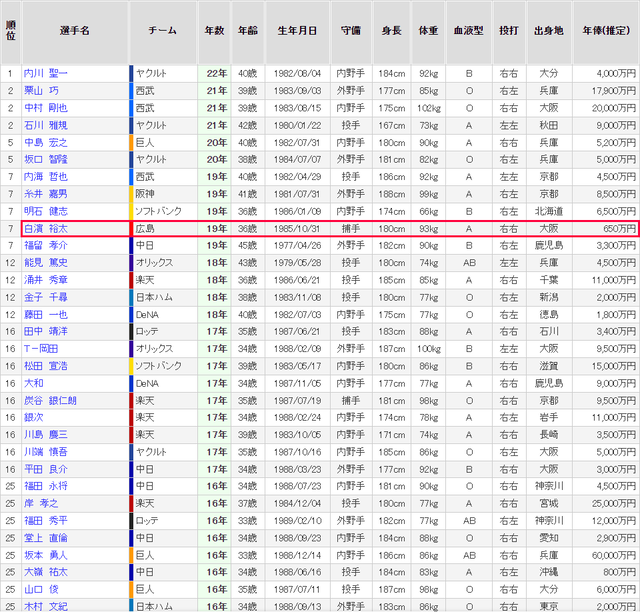The width and height of the screenshot is (640, 612).
Task: Select team cell 広島 in 白濱 row
Action: tap(163, 229)
